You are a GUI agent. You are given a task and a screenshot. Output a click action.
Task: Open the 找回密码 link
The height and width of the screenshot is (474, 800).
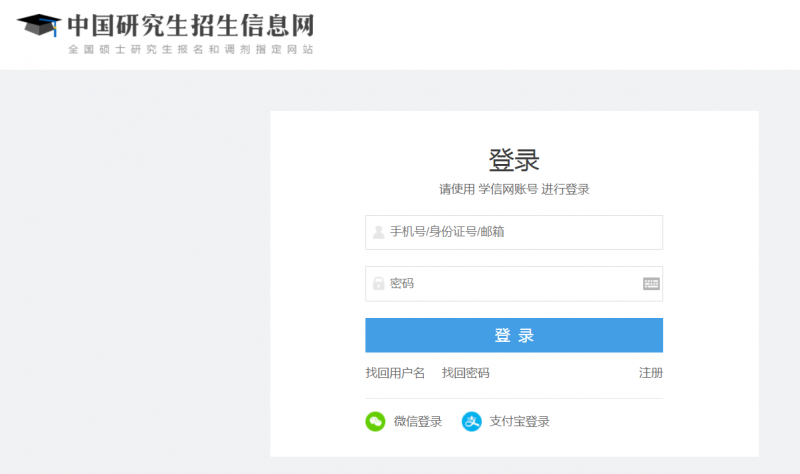466,373
